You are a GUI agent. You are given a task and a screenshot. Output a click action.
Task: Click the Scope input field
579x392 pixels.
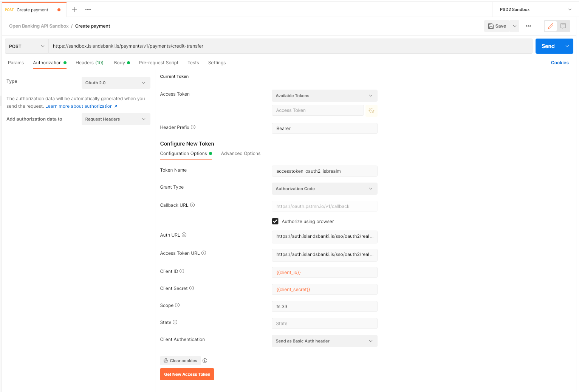pyautogui.click(x=324, y=307)
